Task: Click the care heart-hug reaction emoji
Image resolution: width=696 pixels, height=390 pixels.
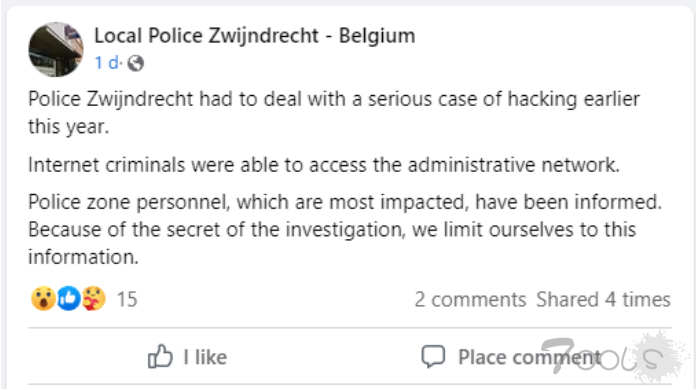Action: click(x=94, y=298)
